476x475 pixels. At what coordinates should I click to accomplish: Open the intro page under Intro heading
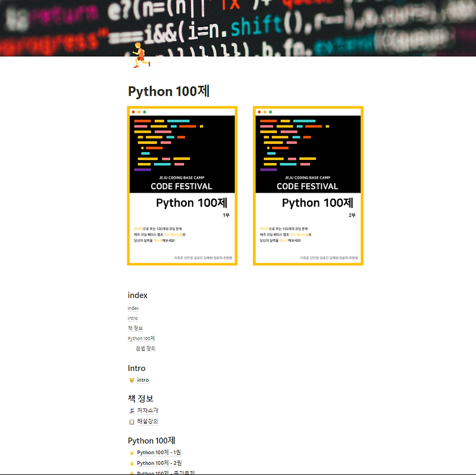click(143, 380)
